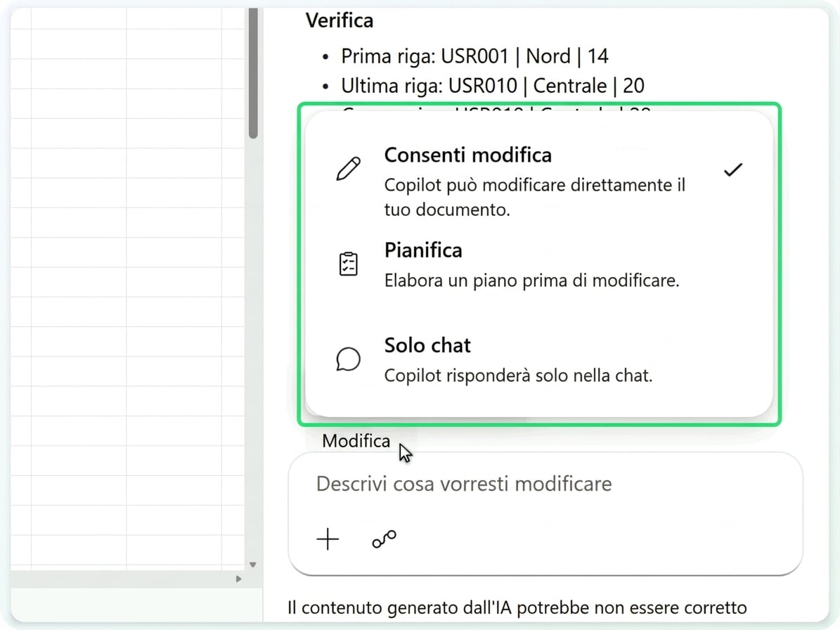This screenshot has width=840, height=630.
Task: Click the spreadsheet vertical scrollbar thumb
Action: [253, 73]
